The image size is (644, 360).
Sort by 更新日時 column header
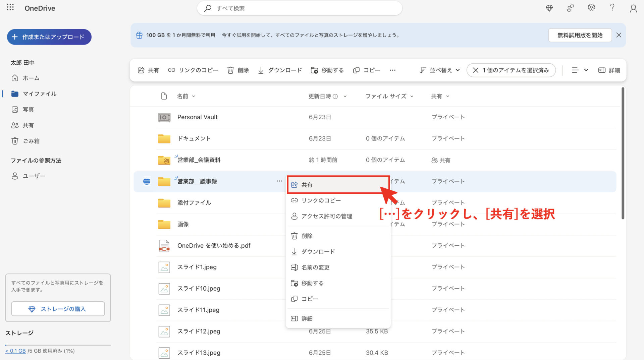[x=327, y=96]
